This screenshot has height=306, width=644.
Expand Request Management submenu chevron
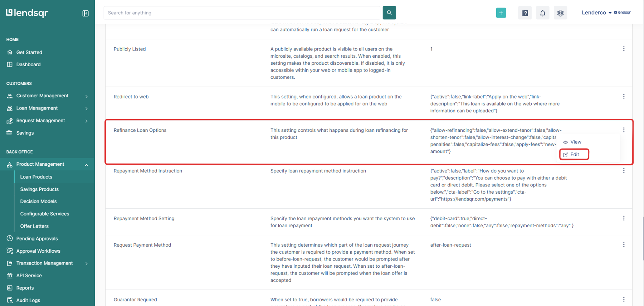(86, 121)
